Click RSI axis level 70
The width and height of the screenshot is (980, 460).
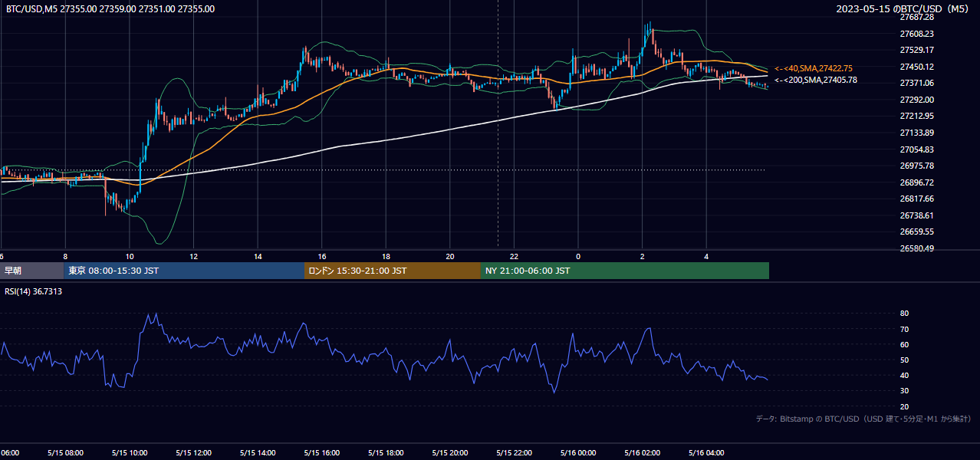pyautogui.click(x=904, y=329)
